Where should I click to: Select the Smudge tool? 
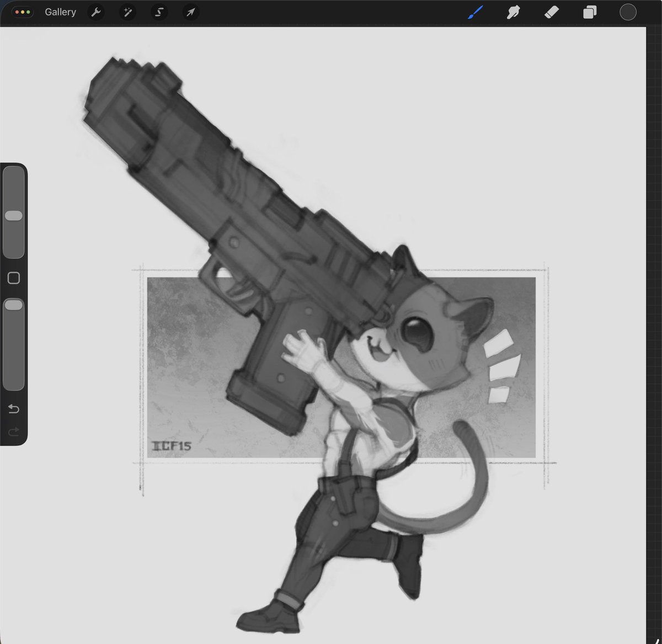pyautogui.click(x=513, y=12)
